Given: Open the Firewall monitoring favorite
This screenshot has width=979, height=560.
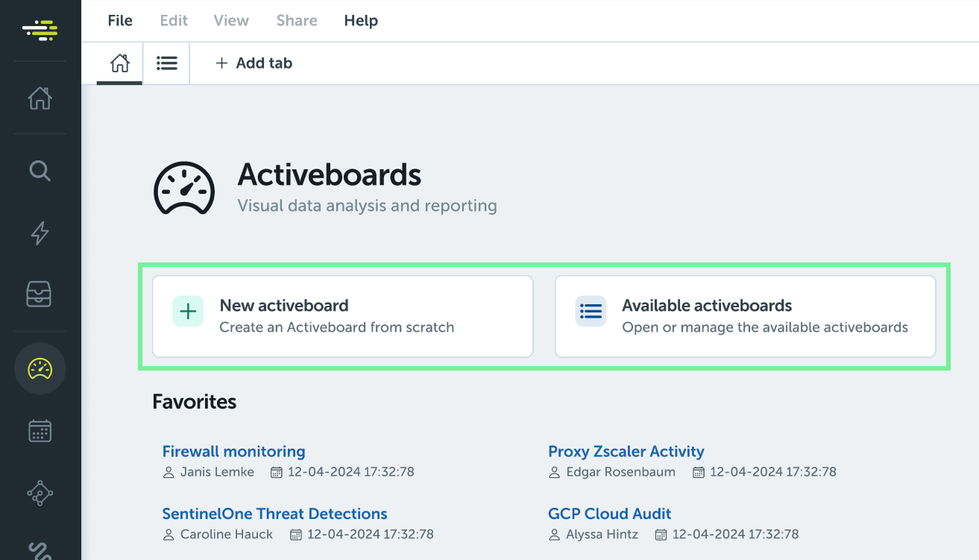Looking at the screenshot, I should click(233, 451).
